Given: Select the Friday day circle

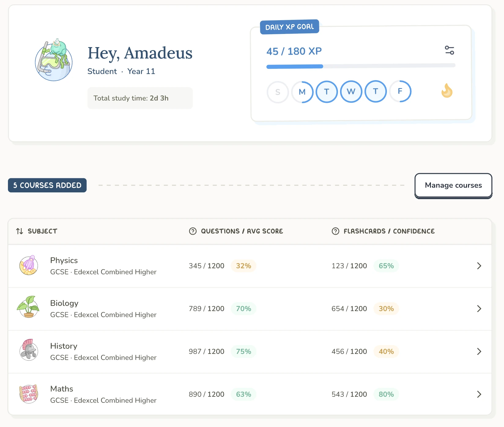Looking at the screenshot, I should [400, 91].
